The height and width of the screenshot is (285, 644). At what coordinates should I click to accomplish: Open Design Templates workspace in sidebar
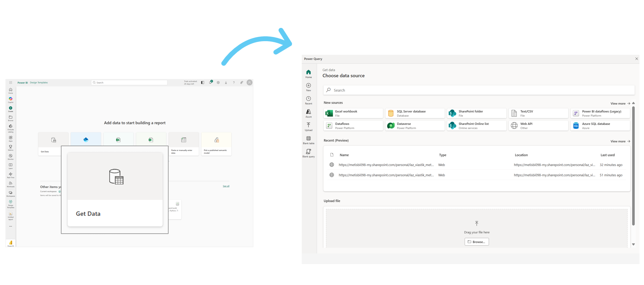(10, 204)
